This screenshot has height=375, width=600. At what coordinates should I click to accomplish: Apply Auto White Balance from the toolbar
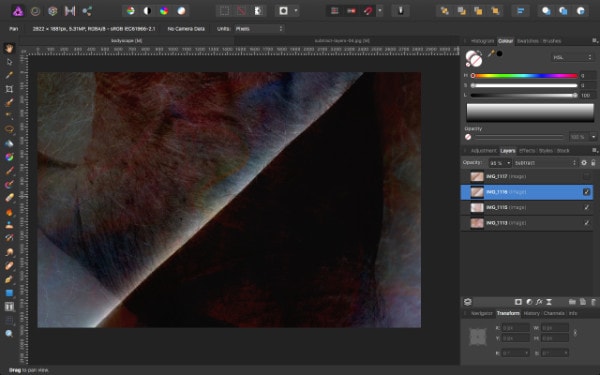tap(181, 11)
